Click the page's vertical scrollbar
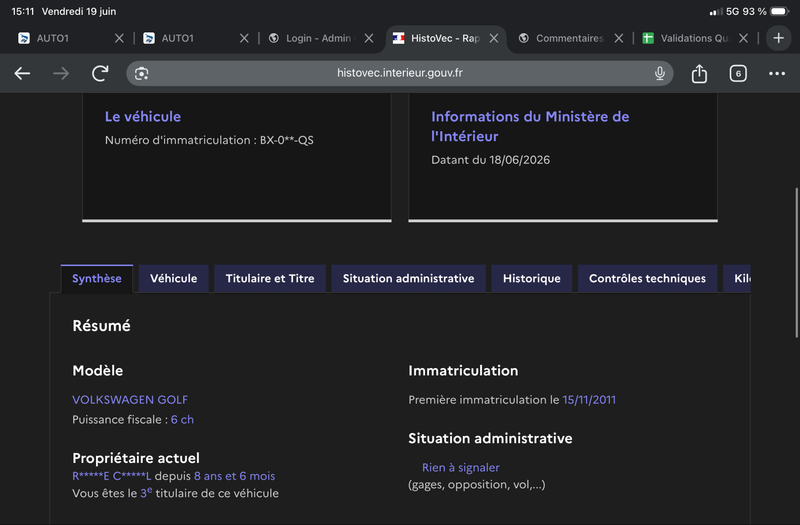 (x=796, y=263)
